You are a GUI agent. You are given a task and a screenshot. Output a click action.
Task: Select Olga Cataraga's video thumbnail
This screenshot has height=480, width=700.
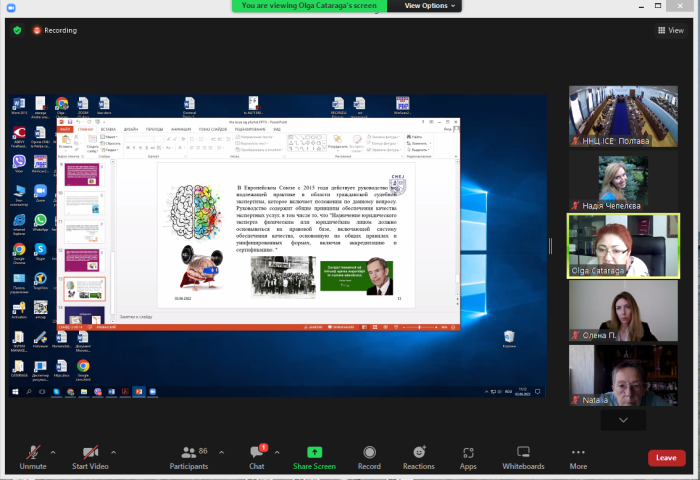click(624, 246)
